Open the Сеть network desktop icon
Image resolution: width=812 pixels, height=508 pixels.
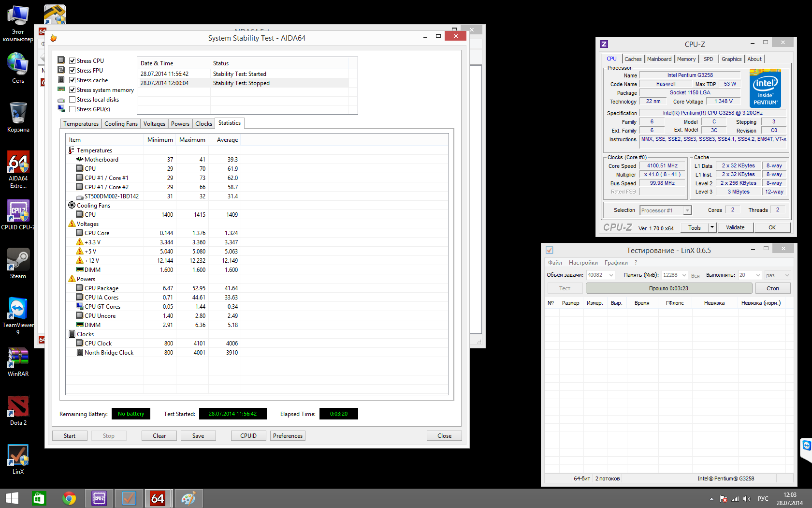(x=18, y=68)
